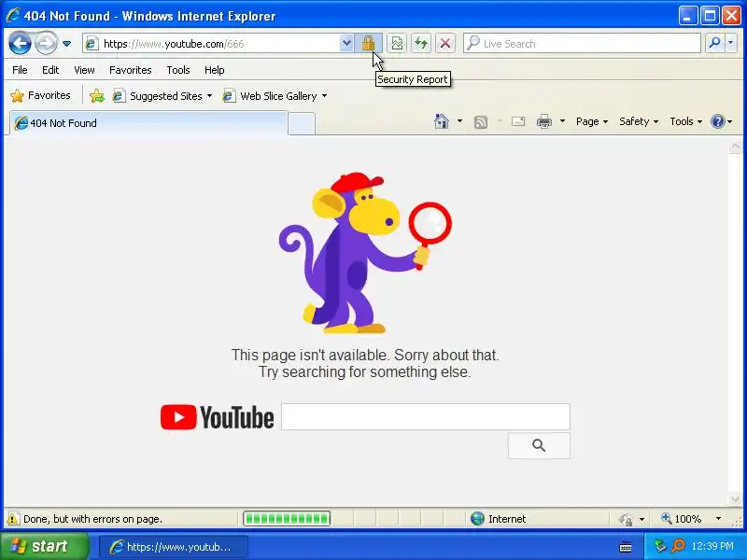Click the Live Search magnifier button
Screen dimensions: 747x560
(714, 43)
